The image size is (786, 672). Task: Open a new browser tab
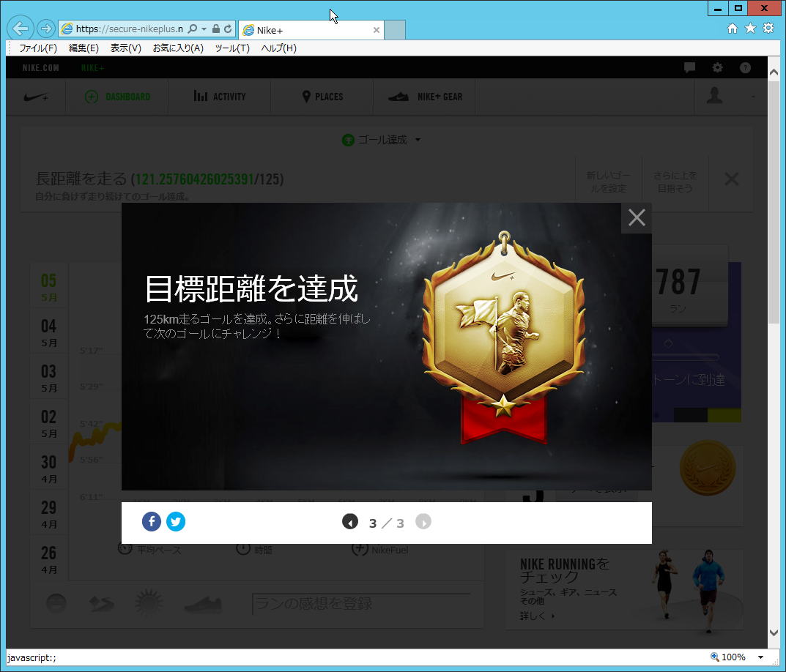pos(395,30)
